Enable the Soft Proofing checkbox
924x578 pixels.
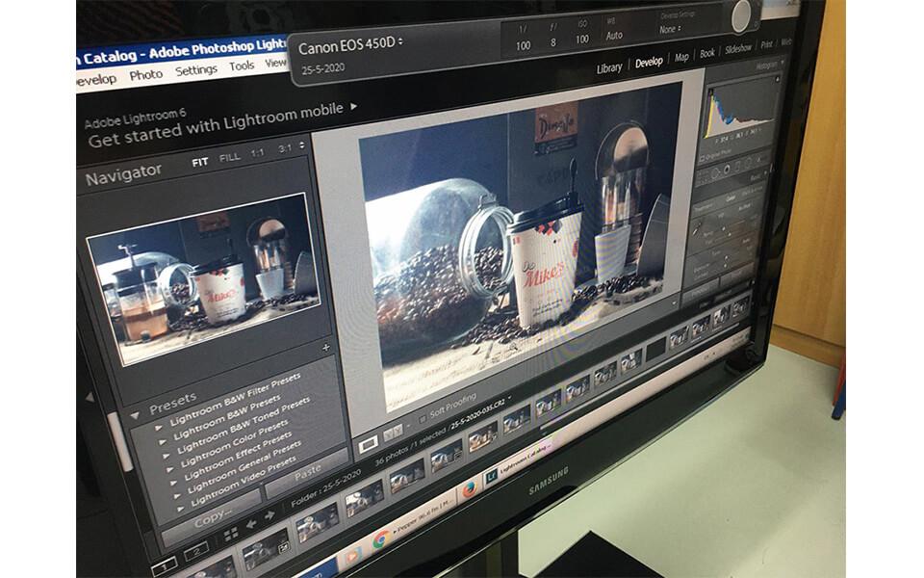click(423, 419)
